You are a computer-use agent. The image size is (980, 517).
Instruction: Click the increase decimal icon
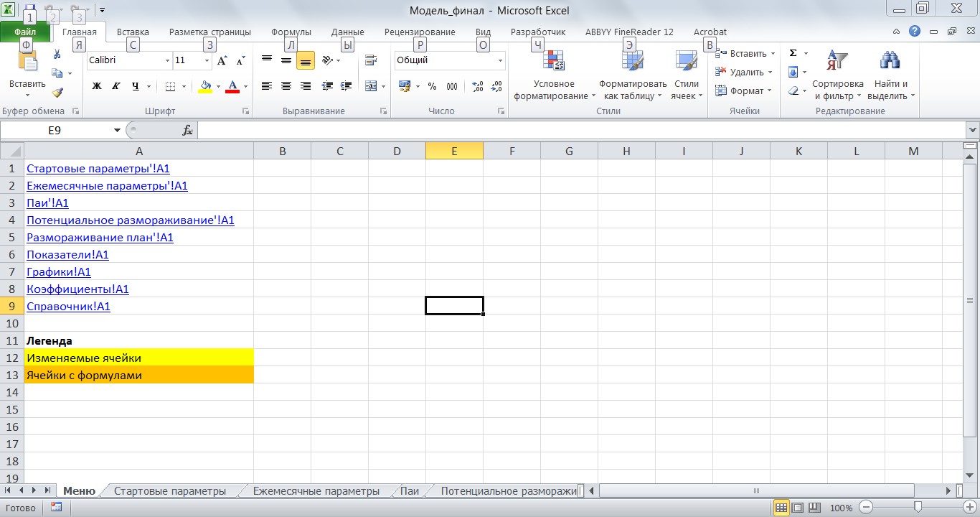click(478, 86)
